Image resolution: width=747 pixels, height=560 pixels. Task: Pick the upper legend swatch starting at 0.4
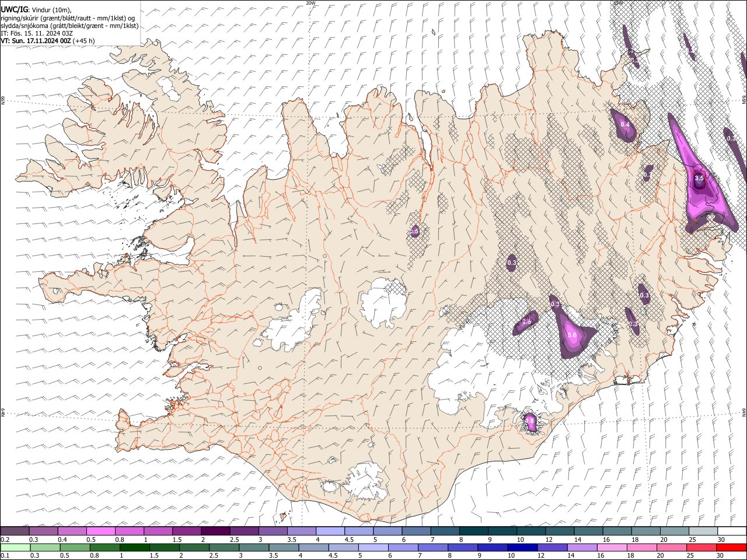72,531
